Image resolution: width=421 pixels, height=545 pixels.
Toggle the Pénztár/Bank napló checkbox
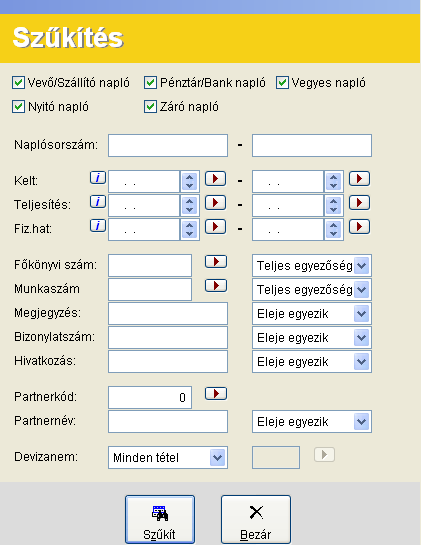tap(150, 83)
